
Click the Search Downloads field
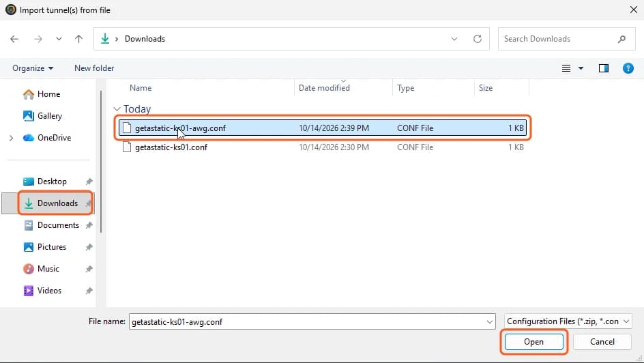pos(566,39)
